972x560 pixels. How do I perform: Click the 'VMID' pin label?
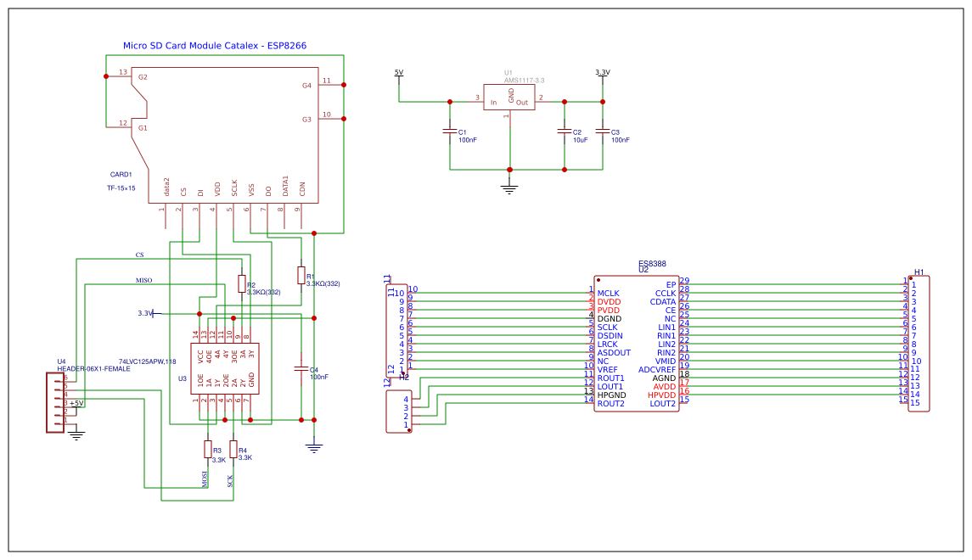click(666, 361)
